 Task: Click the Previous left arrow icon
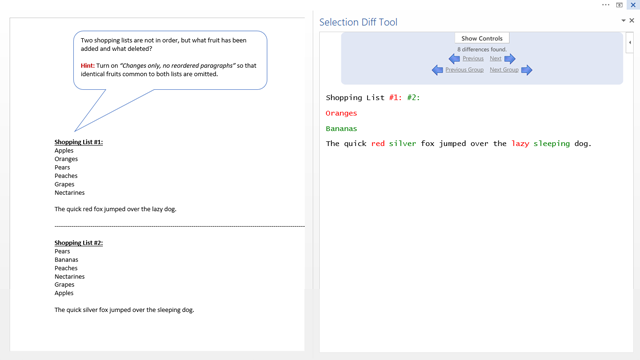coord(454,59)
